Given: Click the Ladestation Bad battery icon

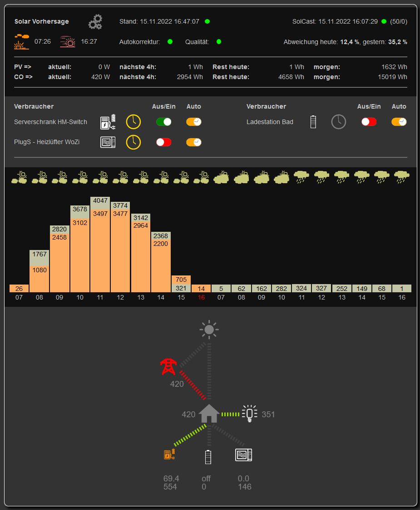Looking at the screenshot, I should tap(313, 122).
